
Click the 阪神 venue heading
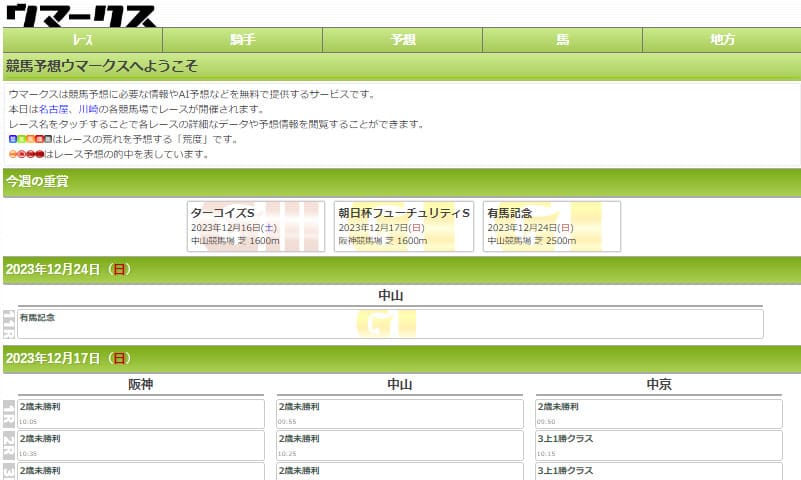pos(140,385)
